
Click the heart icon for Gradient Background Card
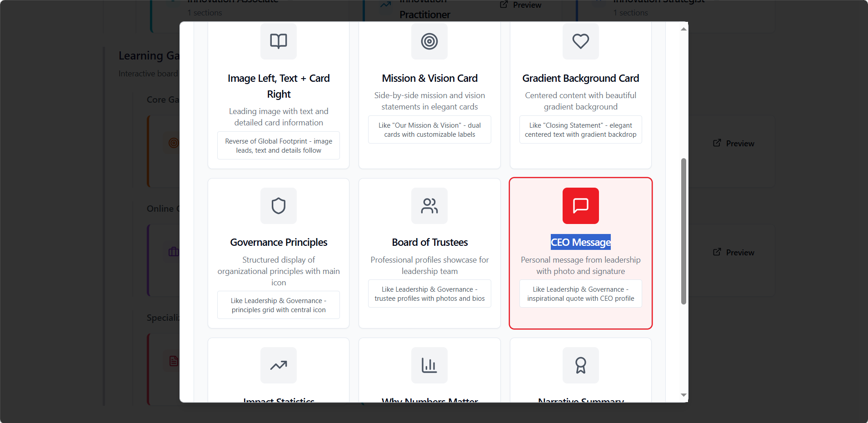coord(580,41)
